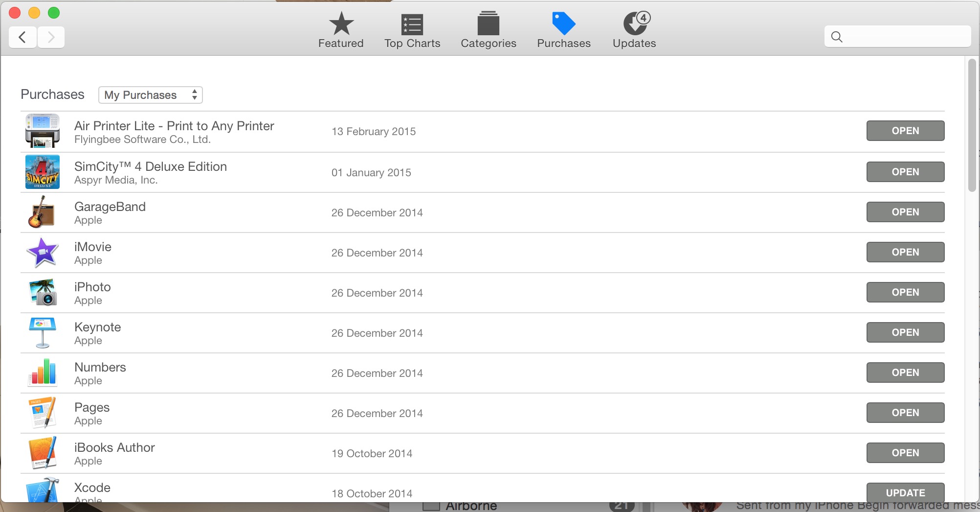980x512 pixels.
Task: Click the "19 October 2014" purchase date
Action: coord(372,453)
